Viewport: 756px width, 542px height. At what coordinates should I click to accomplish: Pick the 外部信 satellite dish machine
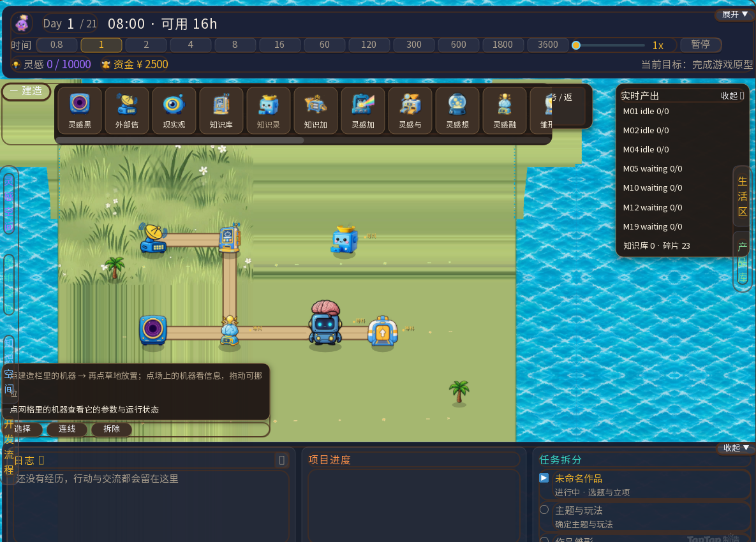click(127, 110)
